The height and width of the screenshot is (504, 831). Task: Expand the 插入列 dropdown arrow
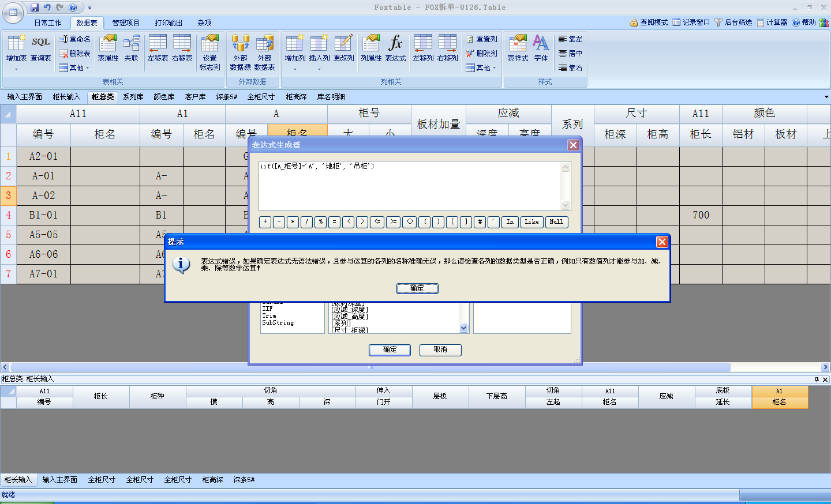click(319, 69)
